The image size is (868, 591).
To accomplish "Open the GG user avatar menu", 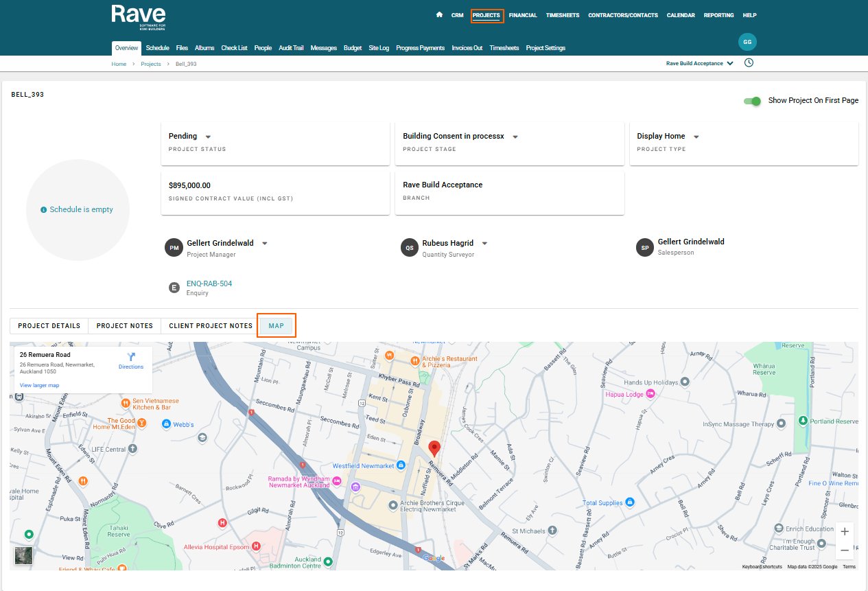I will tap(747, 42).
